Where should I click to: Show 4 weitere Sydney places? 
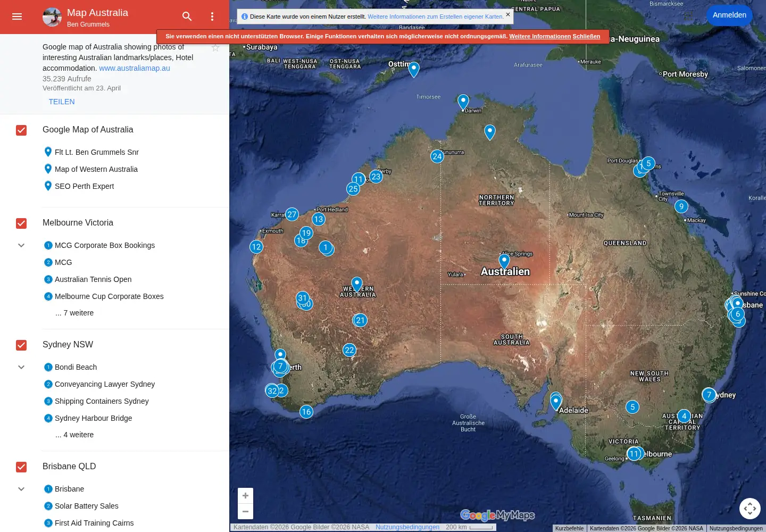(74, 435)
